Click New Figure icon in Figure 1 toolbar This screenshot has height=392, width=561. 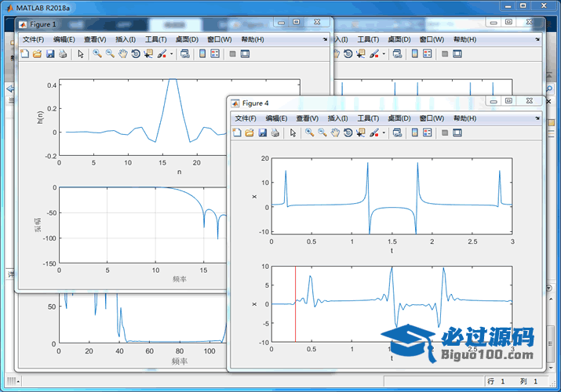coord(24,54)
